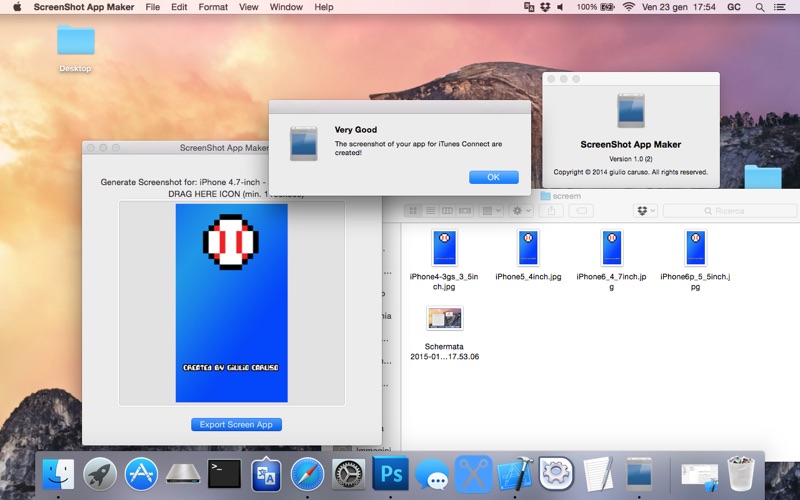800x500 pixels.
Task: Click the Finder share button
Action: [552, 211]
